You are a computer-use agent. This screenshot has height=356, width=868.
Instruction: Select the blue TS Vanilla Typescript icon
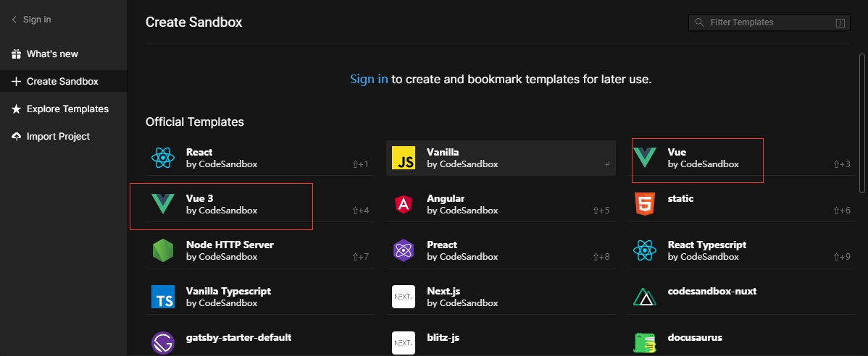tap(163, 297)
